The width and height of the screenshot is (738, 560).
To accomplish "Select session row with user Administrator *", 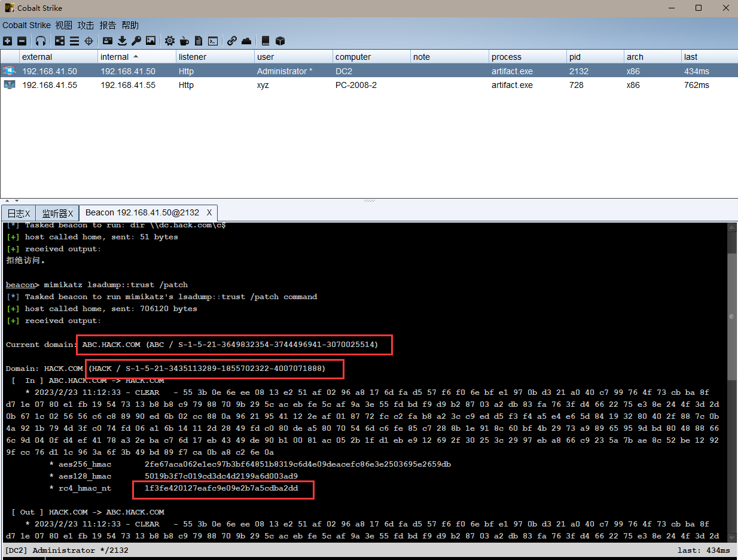I will pyautogui.click(x=369, y=71).
